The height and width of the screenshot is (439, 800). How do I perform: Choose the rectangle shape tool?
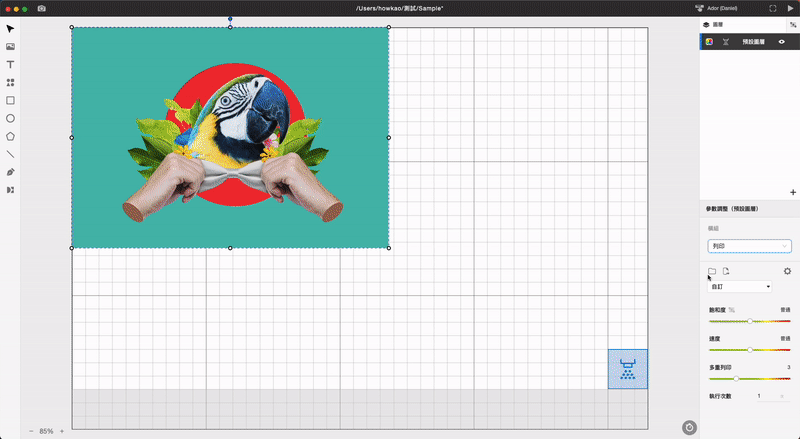[10, 101]
